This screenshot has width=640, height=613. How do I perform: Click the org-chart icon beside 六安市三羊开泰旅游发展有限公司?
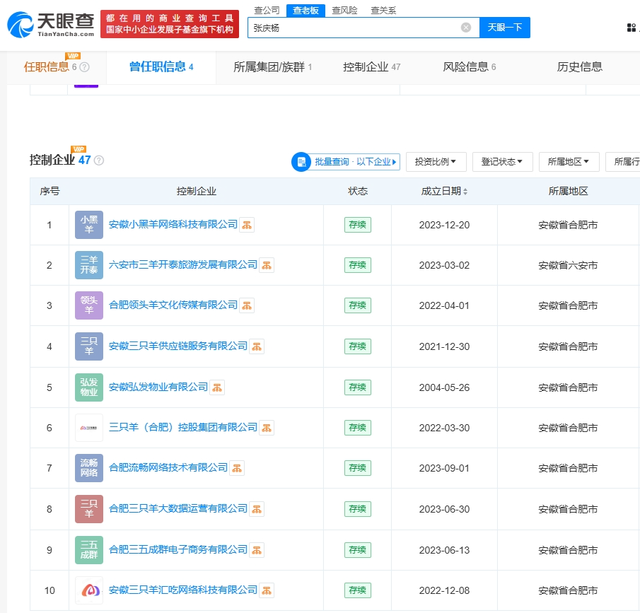[267, 265]
